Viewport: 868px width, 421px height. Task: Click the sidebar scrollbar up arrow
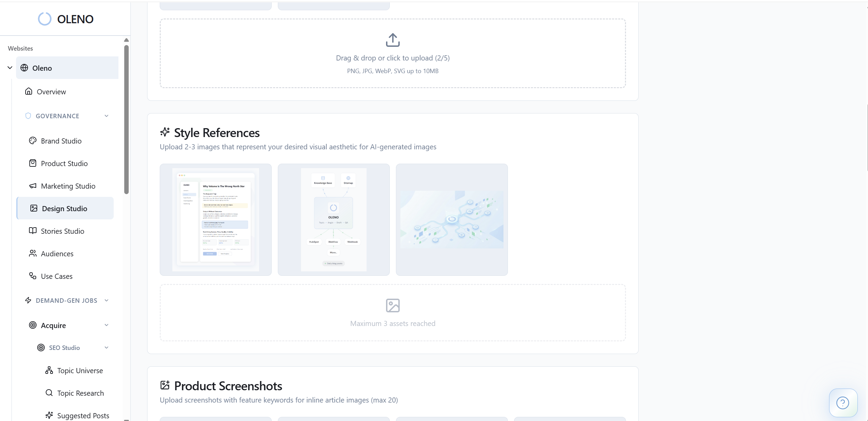[126, 40]
